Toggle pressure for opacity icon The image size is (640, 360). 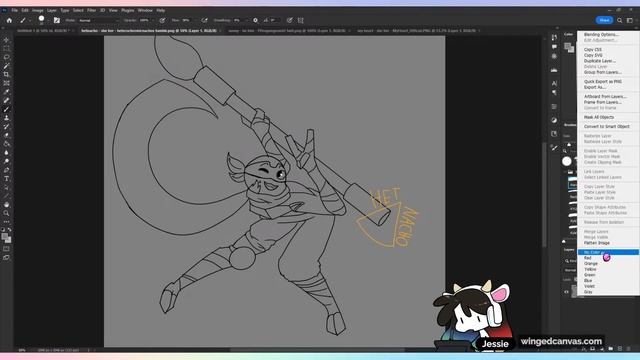[162, 20]
